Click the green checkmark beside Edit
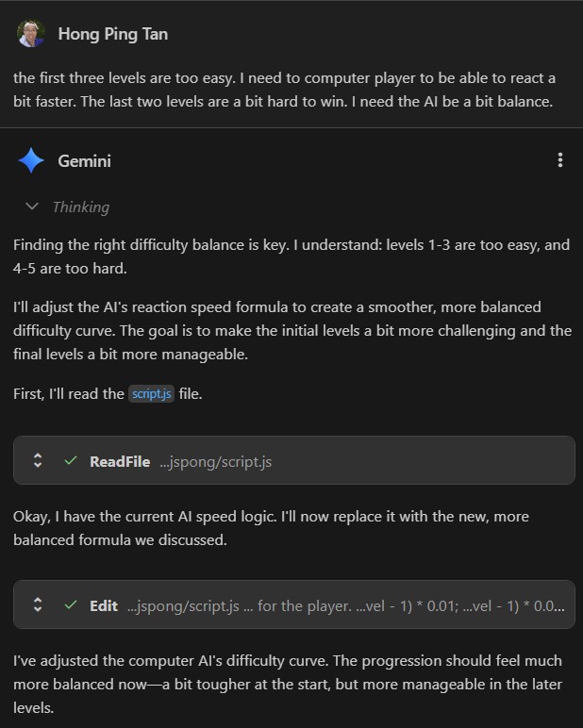 coord(71,605)
